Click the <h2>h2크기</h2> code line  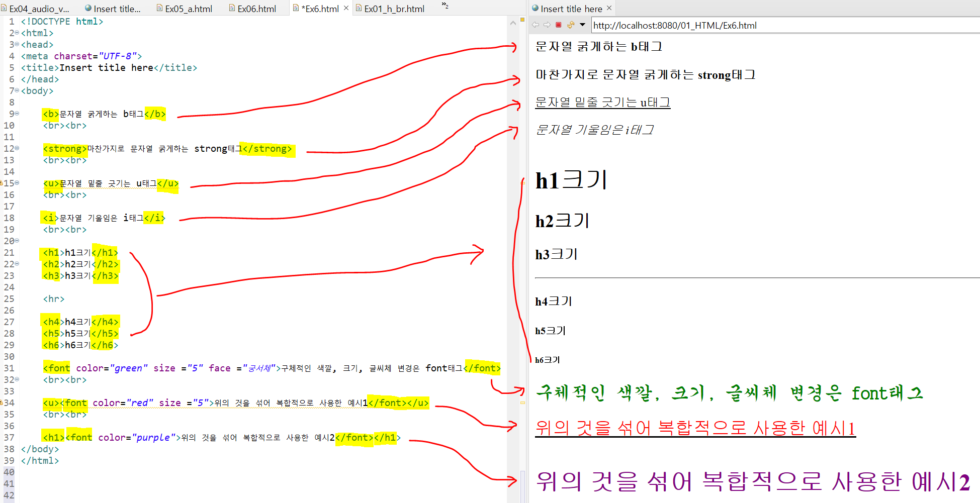81,264
